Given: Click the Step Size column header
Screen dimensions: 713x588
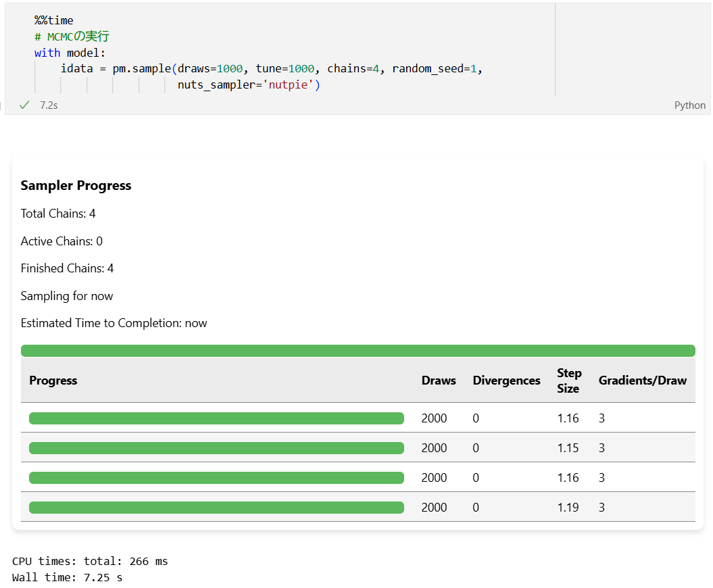Looking at the screenshot, I should point(569,381).
